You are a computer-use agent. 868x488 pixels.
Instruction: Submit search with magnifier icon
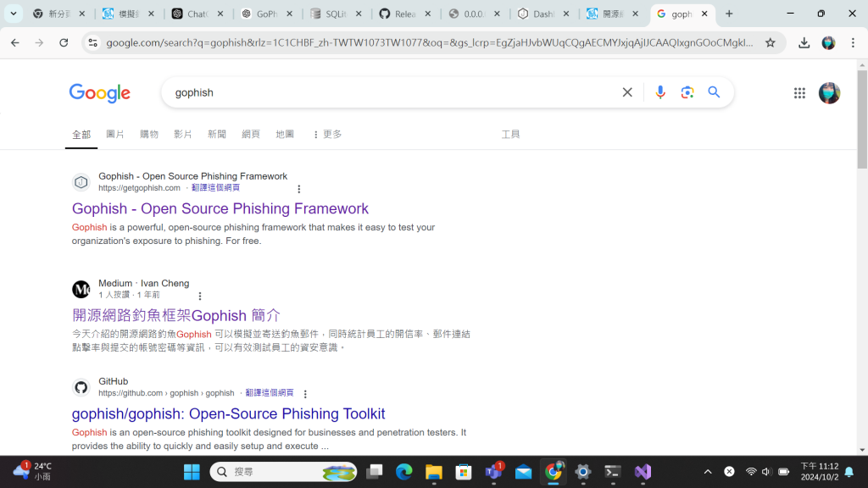tap(714, 92)
